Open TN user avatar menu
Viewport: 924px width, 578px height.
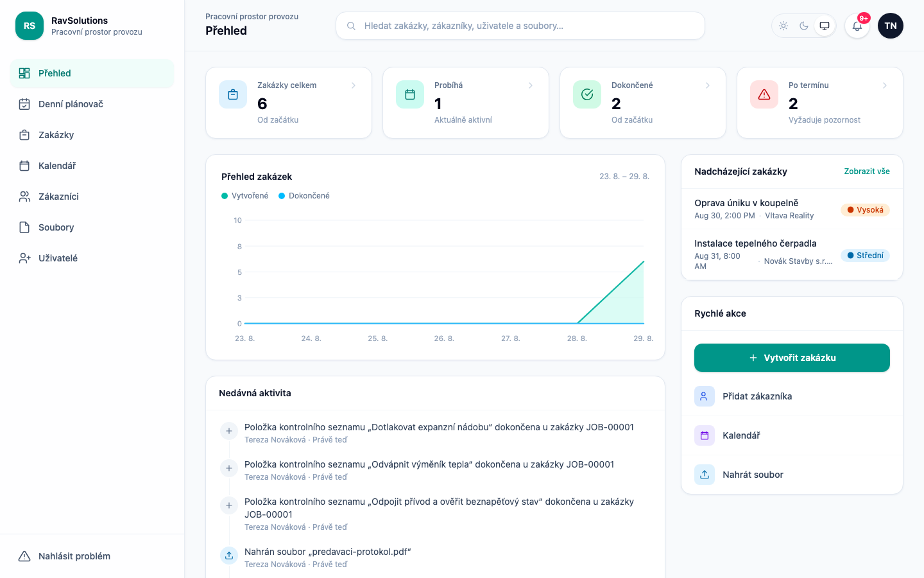[891, 26]
